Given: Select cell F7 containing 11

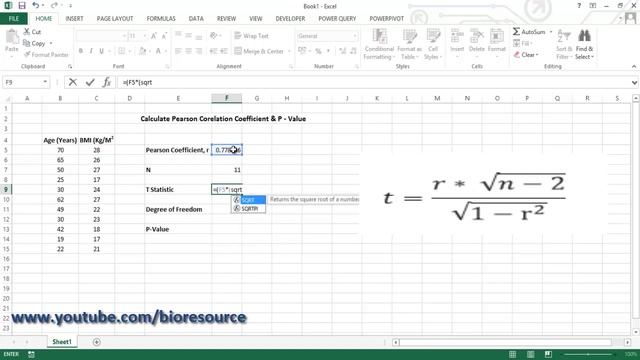Looking at the screenshot, I should [227, 170].
